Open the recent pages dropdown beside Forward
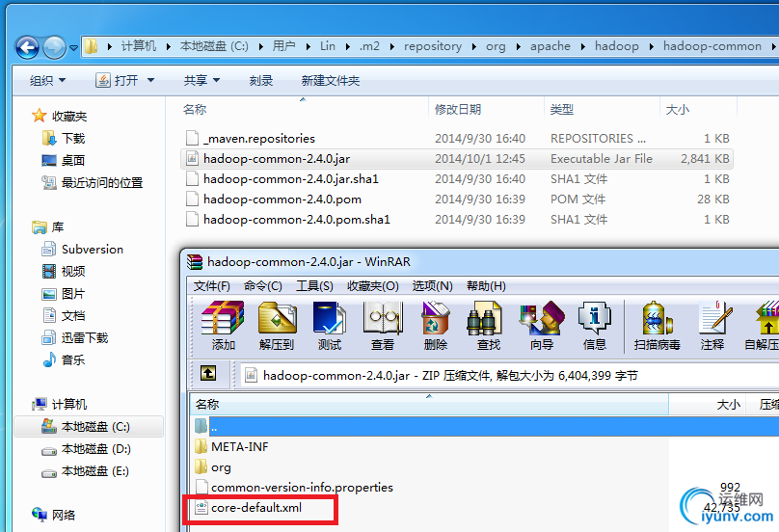 (73, 47)
